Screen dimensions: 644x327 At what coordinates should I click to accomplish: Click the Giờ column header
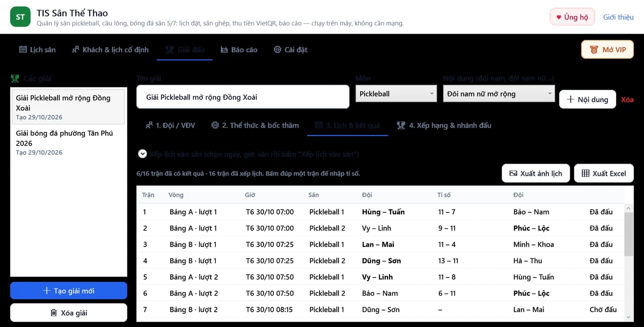click(x=250, y=195)
